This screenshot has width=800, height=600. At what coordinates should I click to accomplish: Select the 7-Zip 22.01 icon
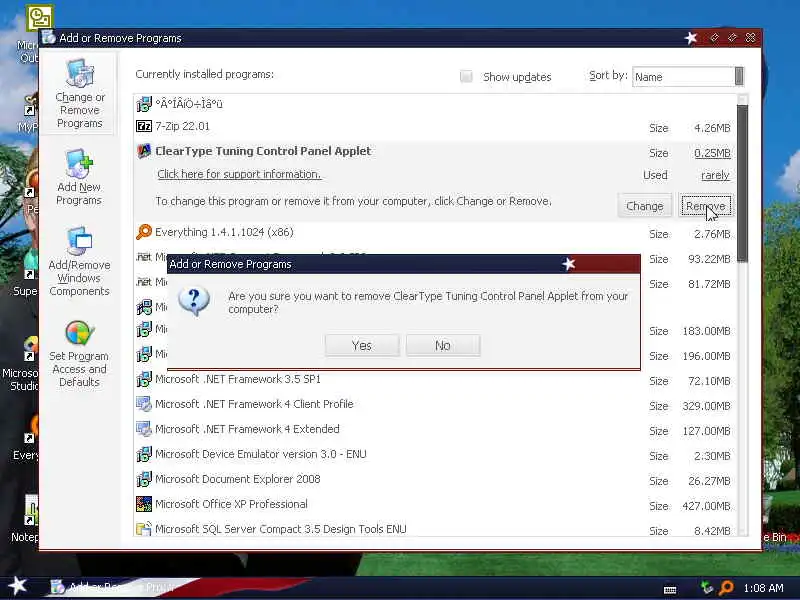(144, 126)
